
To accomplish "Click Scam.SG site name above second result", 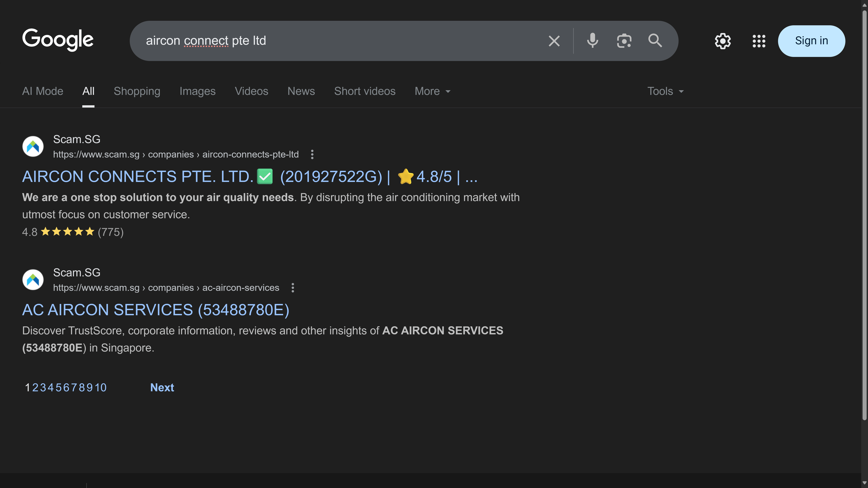I will [x=77, y=272].
